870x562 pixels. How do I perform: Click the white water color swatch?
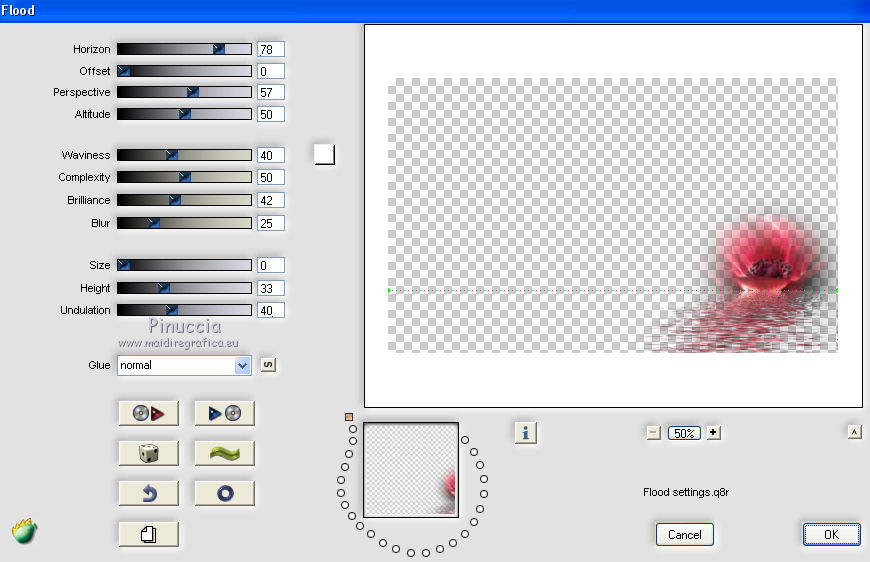coord(324,154)
